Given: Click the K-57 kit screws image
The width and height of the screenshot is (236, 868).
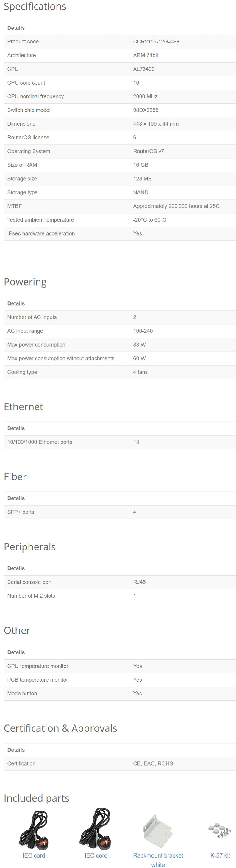Looking at the screenshot, I should 220,831.
